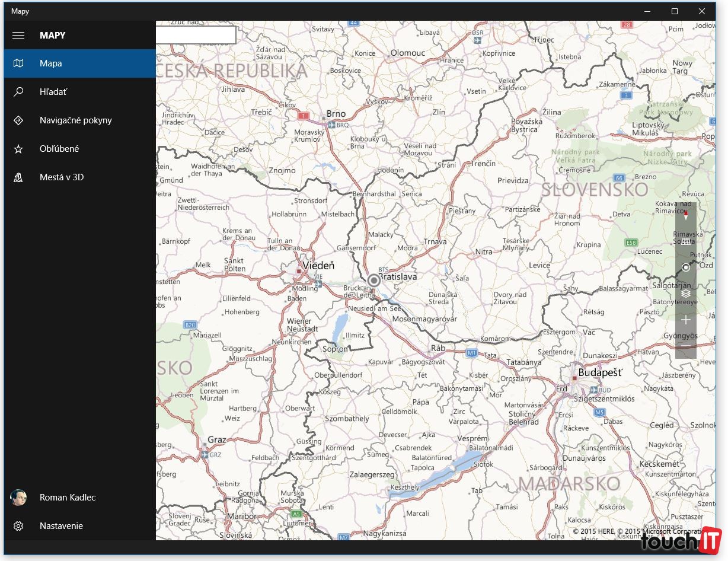Zoom in with the plus button
Screen dimensions: 728x561
click(x=686, y=320)
